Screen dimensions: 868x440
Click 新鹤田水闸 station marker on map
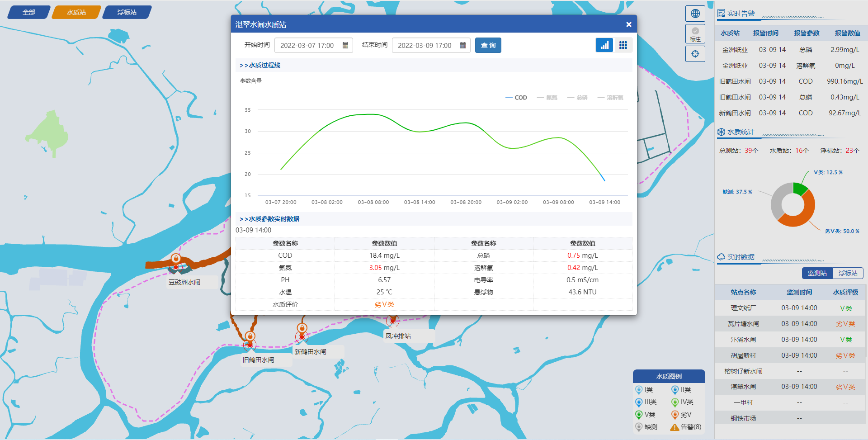click(x=302, y=329)
